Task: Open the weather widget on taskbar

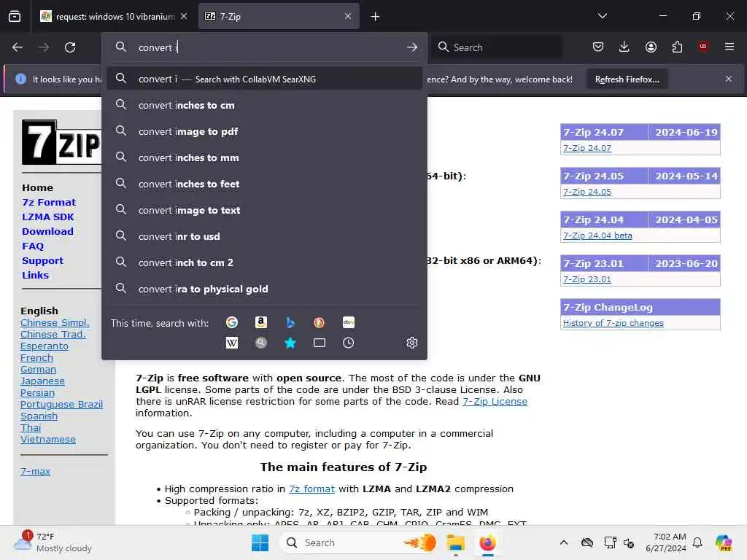Action: click(53, 542)
